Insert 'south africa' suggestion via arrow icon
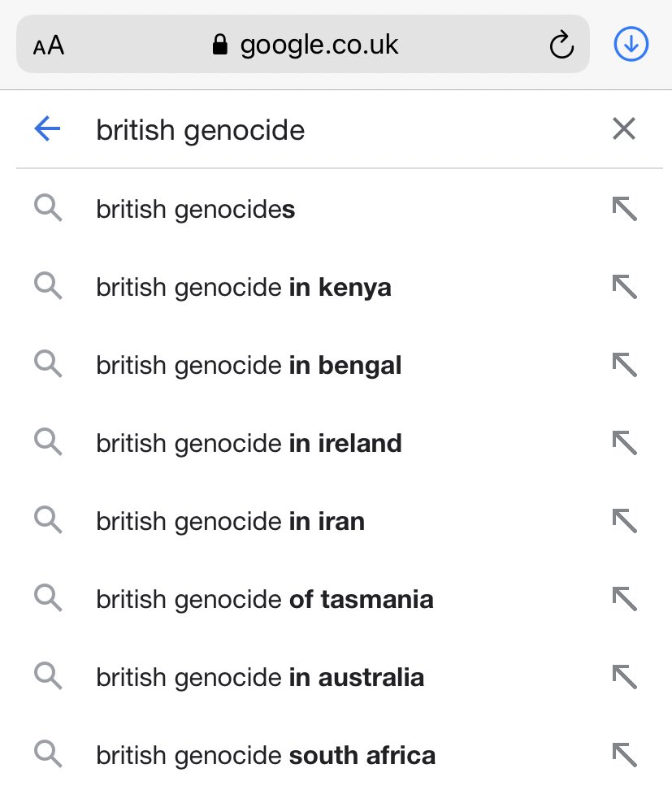Viewport: 672px width, 803px height. point(624,755)
